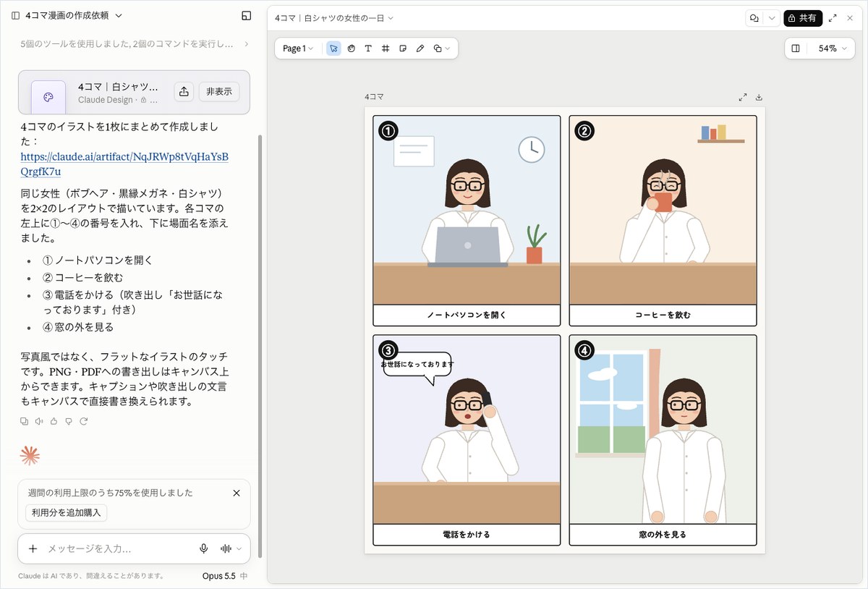Download the 4コマ frame
Image resolution: width=868 pixels, height=589 pixels.
point(759,97)
